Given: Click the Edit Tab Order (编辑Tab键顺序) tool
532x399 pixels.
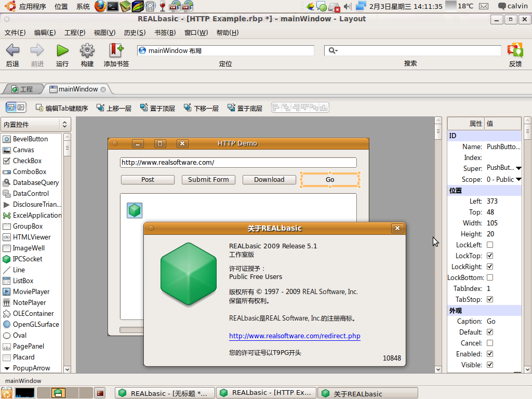Looking at the screenshot, I should point(62,108).
